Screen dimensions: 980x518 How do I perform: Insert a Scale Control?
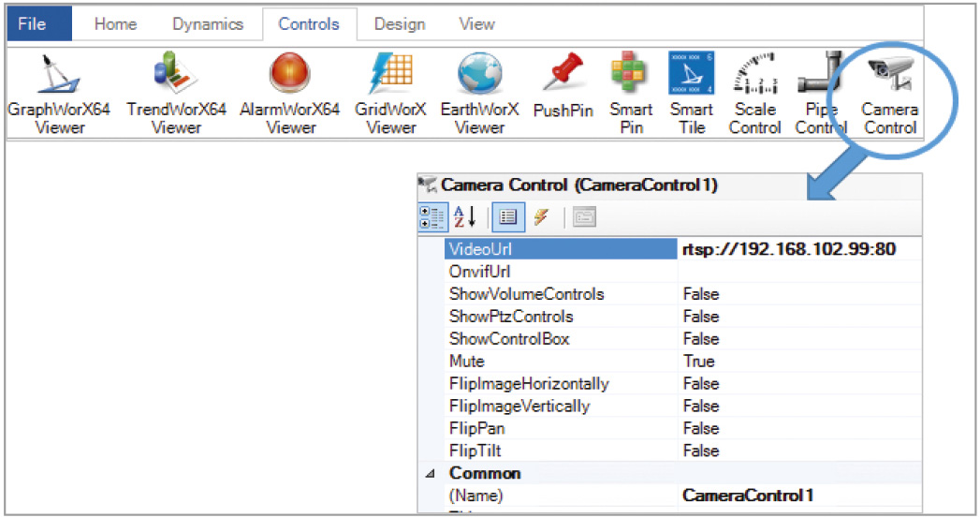point(755,95)
